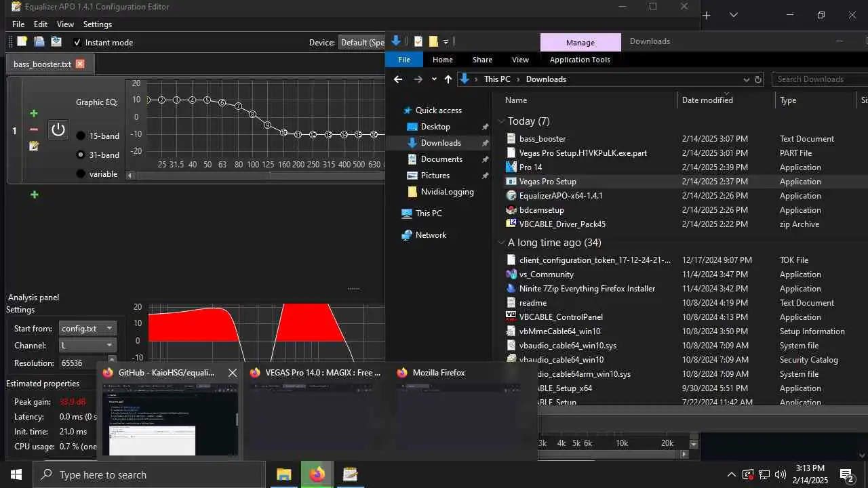
Task: Click the Resolution stepper arrow
Action: pos(112,360)
